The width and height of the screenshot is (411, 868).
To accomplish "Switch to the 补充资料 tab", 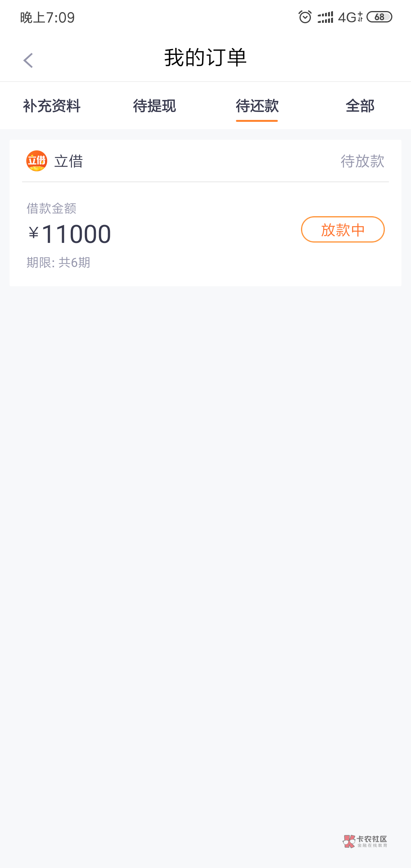I will tap(52, 106).
